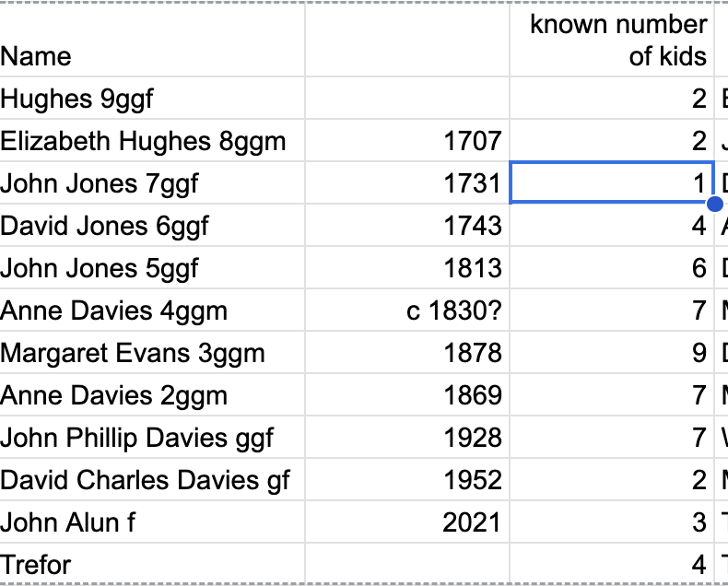Viewport: 728px width, 586px height.
Task: Click the "known number of kids" header cell
Action: click(x=613, y=41)
